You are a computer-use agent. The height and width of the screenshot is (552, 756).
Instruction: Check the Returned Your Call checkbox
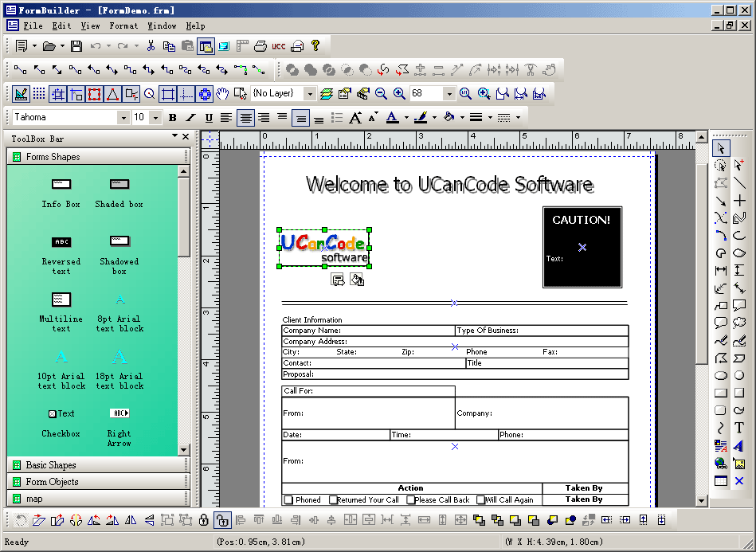click(333, 500)
